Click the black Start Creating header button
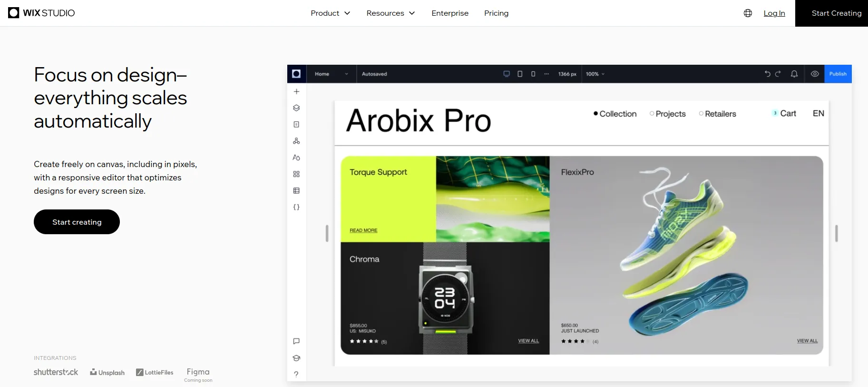Image resolution: width=868 pixels, height=387 pixels. (x=831, y=13)
